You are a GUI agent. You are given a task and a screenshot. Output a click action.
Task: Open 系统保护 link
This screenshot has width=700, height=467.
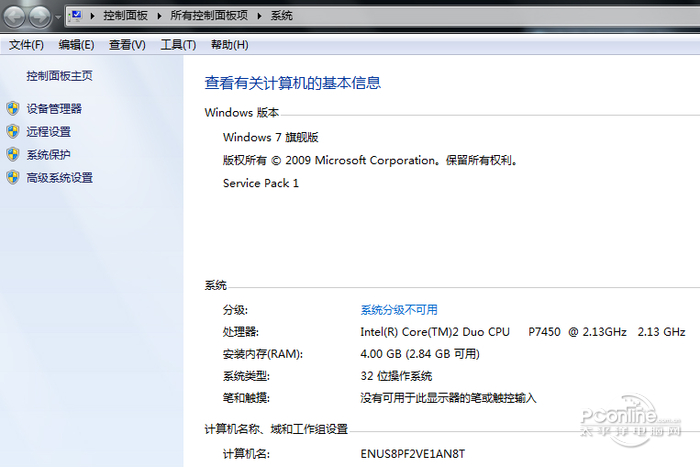point(49,155)
